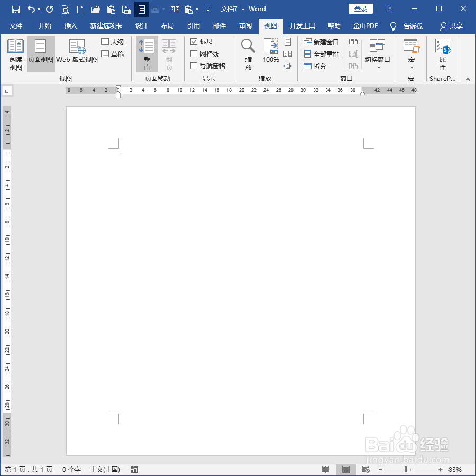Open the paste options dropdown arrow in title bar
The width and height of the screenshot is (476, 476).
point(197,10)
